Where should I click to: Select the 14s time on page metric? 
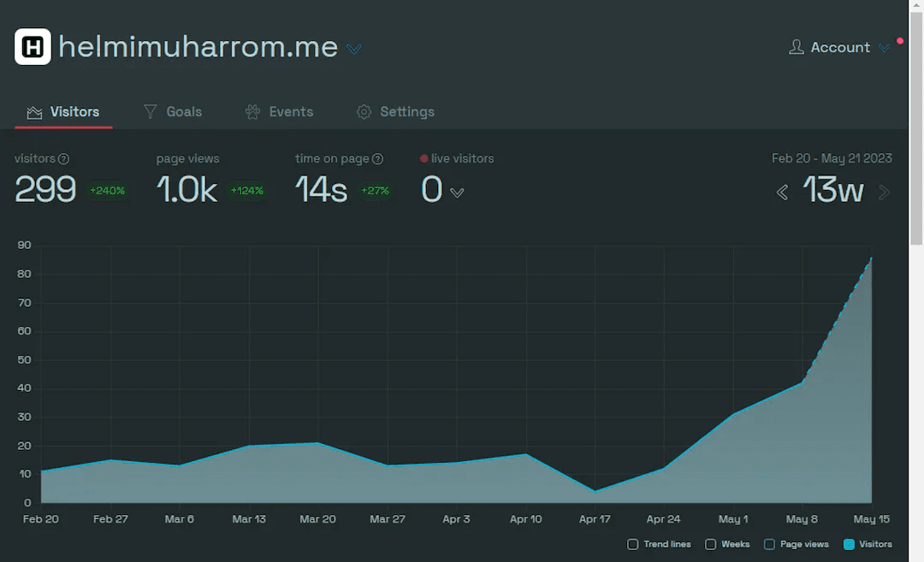coord(321,190)
